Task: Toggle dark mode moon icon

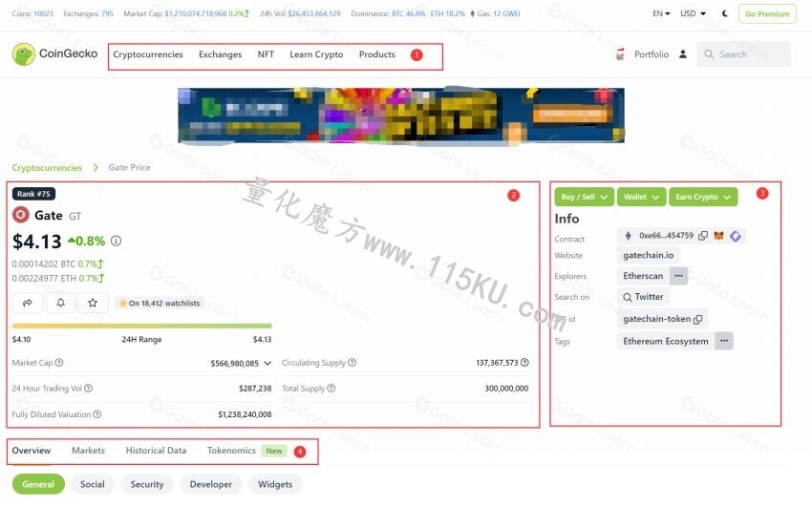Action: tap(725, 13)
